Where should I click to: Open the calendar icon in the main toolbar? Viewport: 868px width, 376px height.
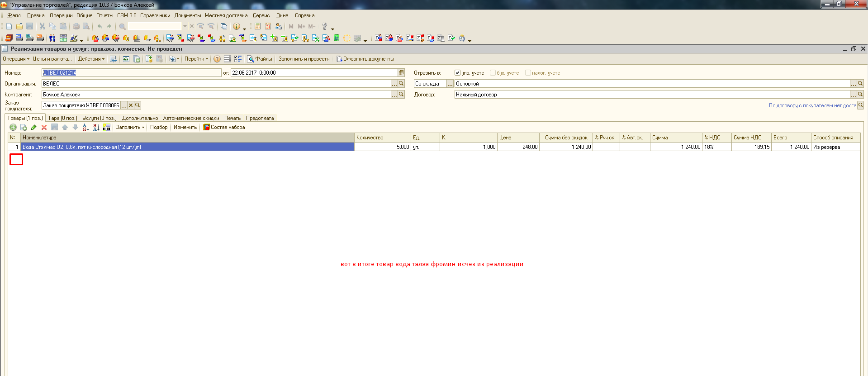268,27
